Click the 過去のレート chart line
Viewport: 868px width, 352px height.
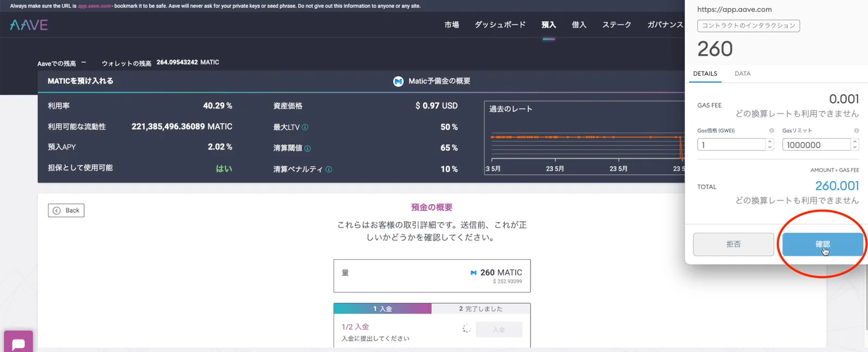[586, 137]
